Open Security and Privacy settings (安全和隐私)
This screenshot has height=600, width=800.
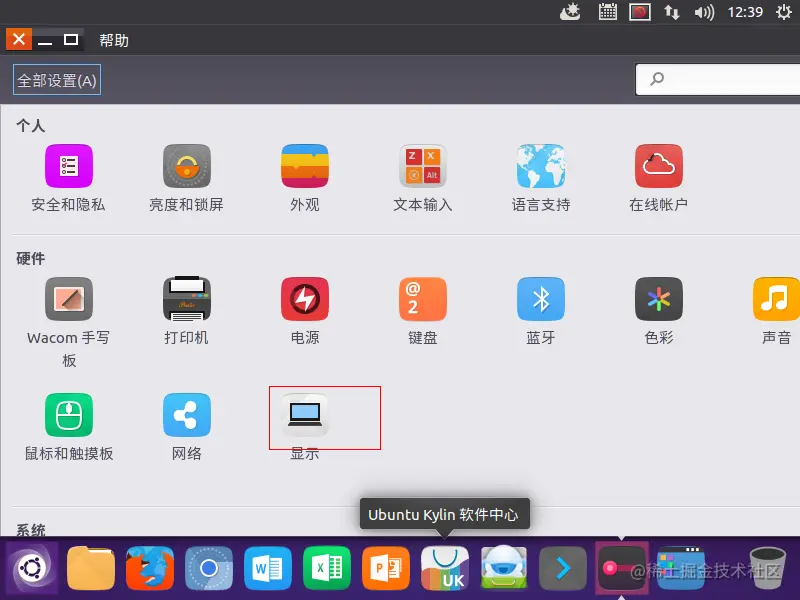pos(68,178)
